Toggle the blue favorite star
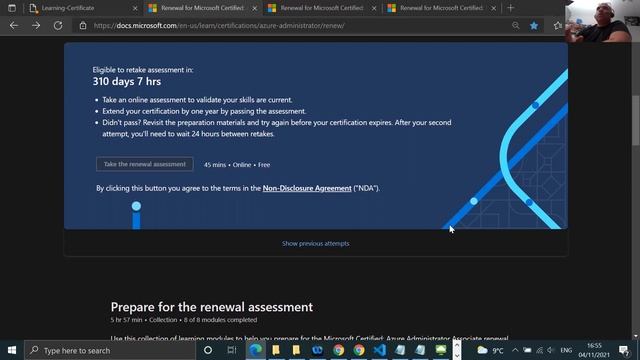 pos(534,25)
